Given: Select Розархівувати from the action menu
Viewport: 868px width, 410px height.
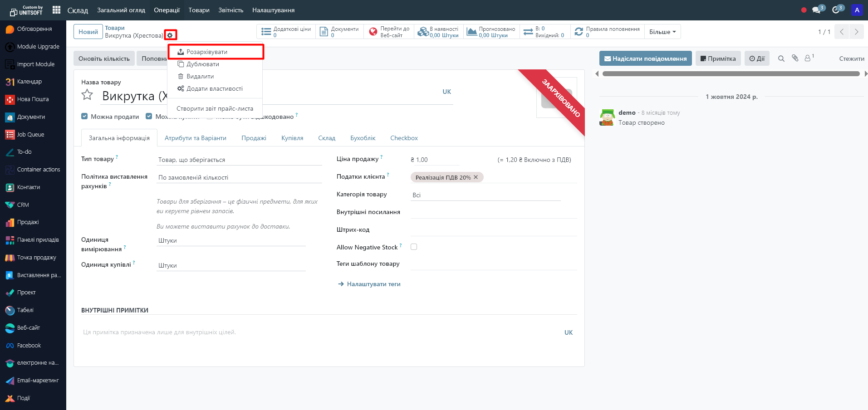Looking at the screenshot, I should (x=207, y=52).
